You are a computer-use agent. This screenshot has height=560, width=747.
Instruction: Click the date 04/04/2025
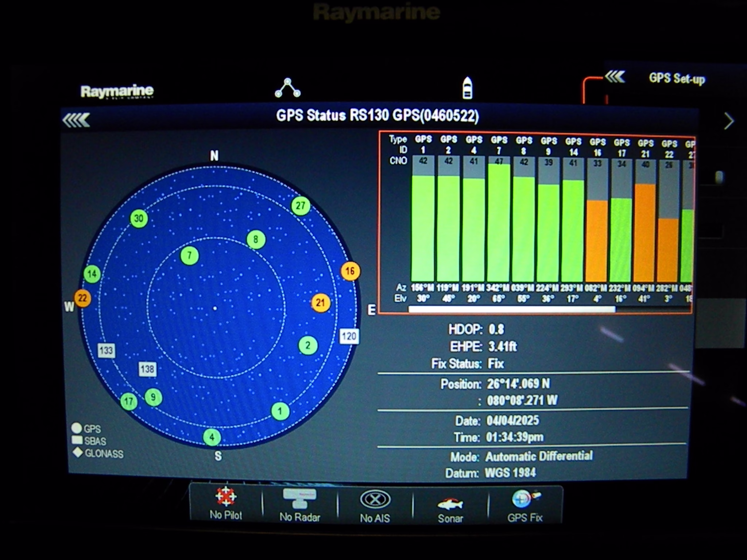coord(513,420)
